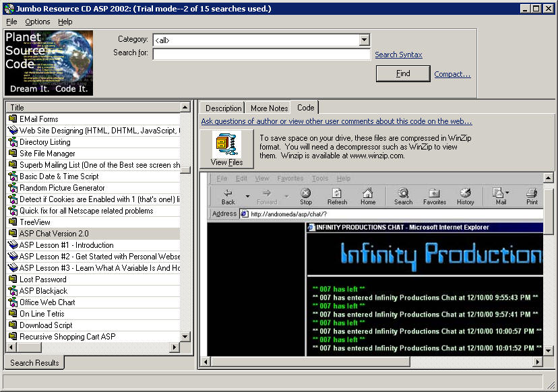
Task: Select the ASP Blackjack entry text
Action: pyautogui.click(x=43, y=290)
